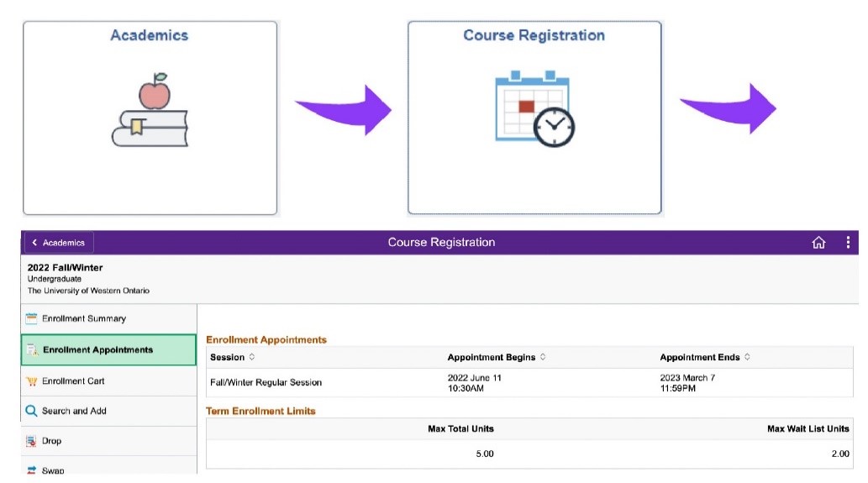Open the three-dot actions menu
Viewport: 868px width, 483px height.
click(x=848, y=243)
